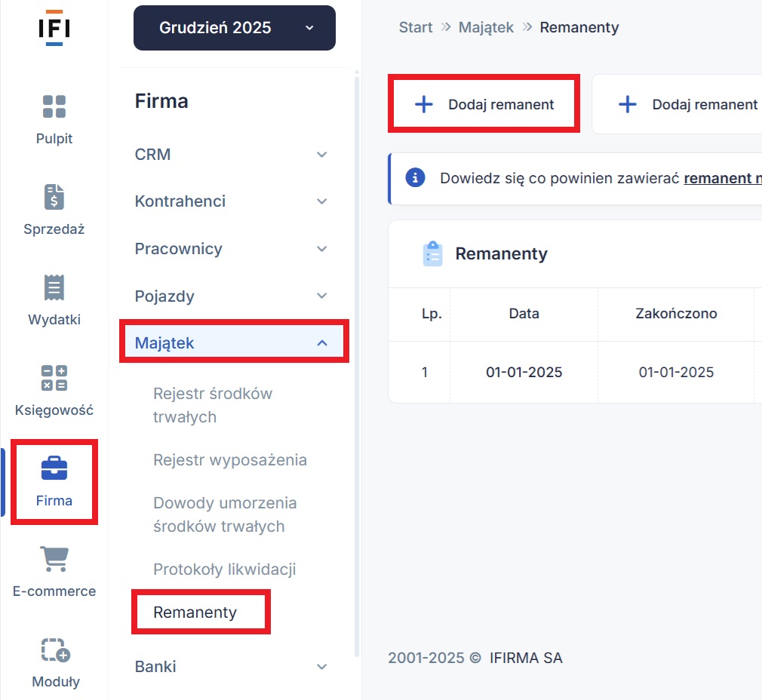The image size is (762, 700).
Task: Expand the Pracownicy section
Action: (234, 249)
